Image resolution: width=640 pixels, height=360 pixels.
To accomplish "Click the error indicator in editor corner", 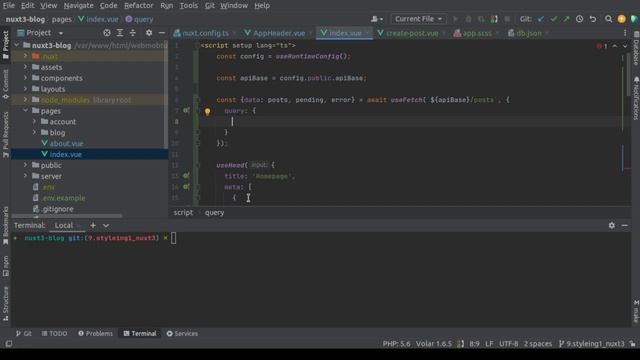I will point(602,46).
